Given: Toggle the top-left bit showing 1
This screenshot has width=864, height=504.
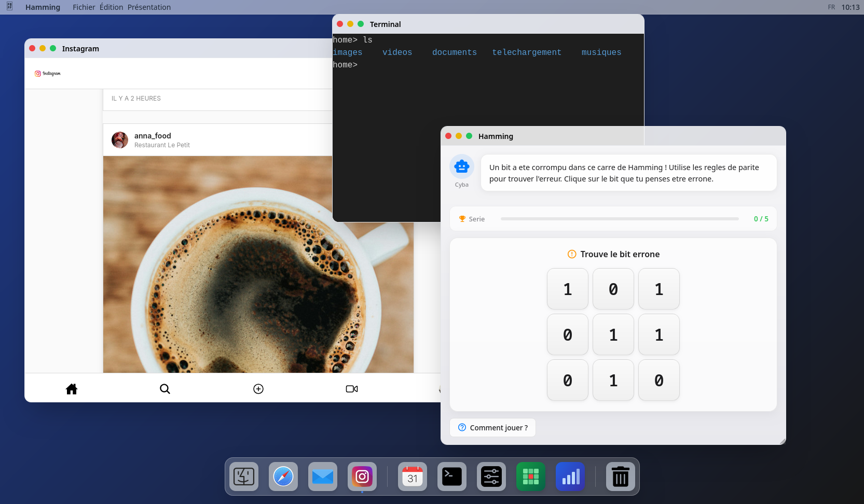Looking at the screenshot, I should click(568, 289).
